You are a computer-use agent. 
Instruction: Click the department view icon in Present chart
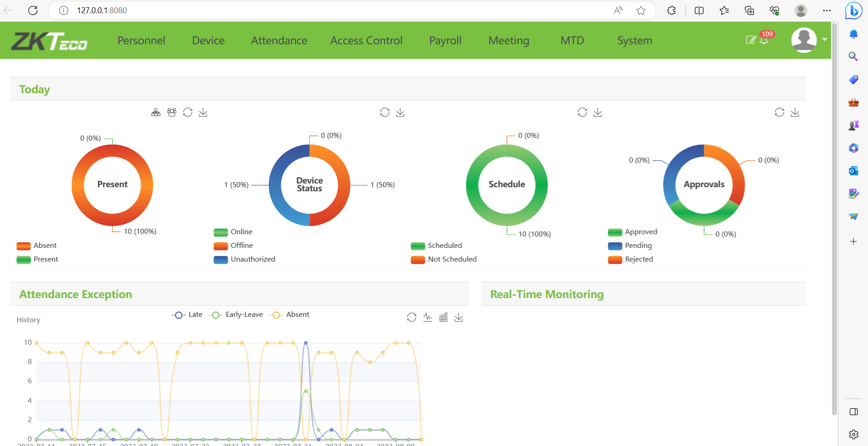(x=156, y=112)
